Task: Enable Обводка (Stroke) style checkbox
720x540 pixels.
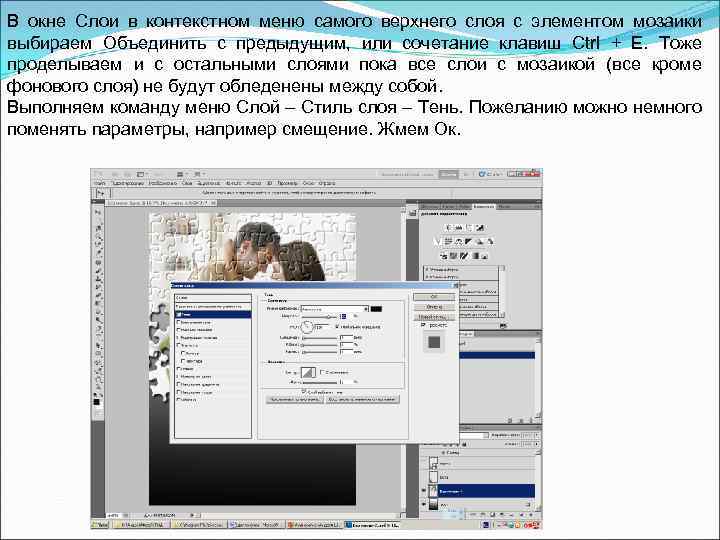Action: click(x=180, y=400)
